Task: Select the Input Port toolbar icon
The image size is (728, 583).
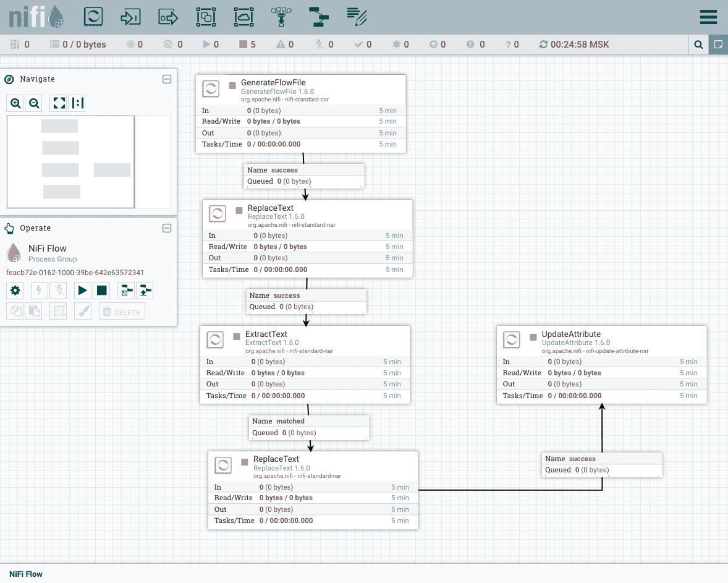Action: point(130,17)
